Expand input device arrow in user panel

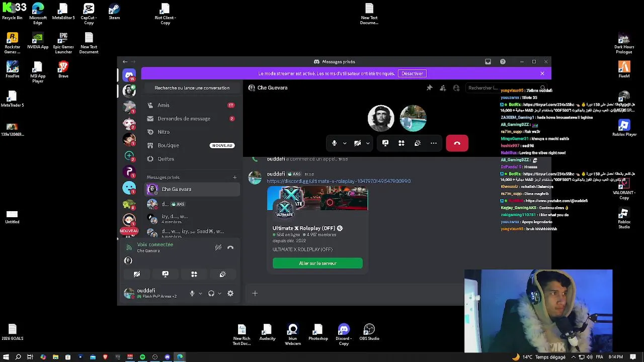200,294
